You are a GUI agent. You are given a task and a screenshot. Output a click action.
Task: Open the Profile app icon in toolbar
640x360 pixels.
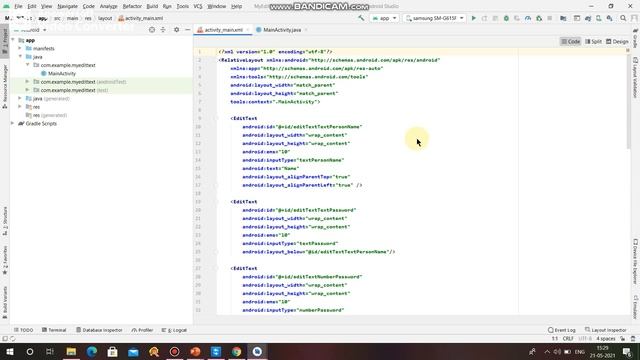coord(528,18)
